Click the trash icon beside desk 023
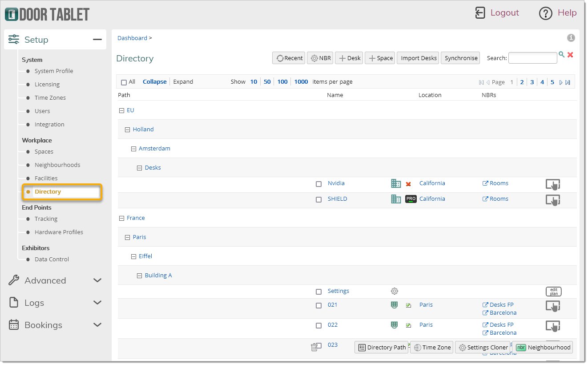The width and height of the screenshot is (588, 365). (314, 347)
